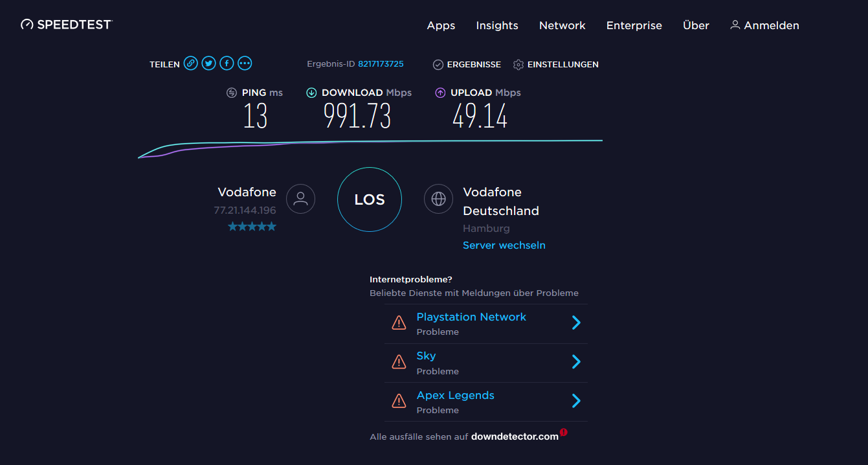The height and width of the screenshot is (465, 868).
Task: Share result on Facebook
Action: pyautogui.click(x=227, y=63)
